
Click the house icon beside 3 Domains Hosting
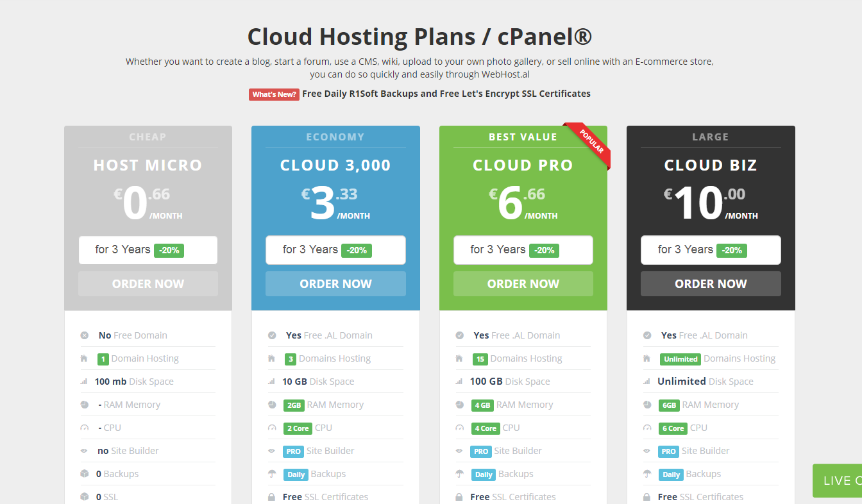coord(272,358)
